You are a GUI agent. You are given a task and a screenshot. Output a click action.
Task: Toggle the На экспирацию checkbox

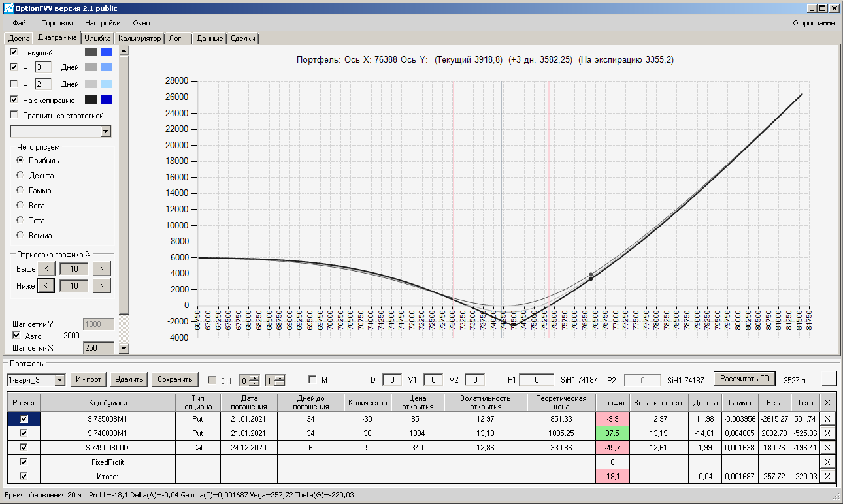click(x=14, y=100)
